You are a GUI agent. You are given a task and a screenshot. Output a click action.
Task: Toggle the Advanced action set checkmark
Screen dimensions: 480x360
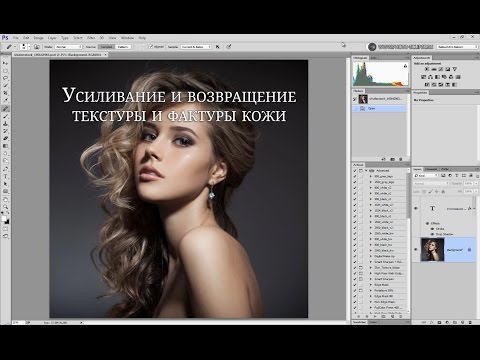[355, 171]
